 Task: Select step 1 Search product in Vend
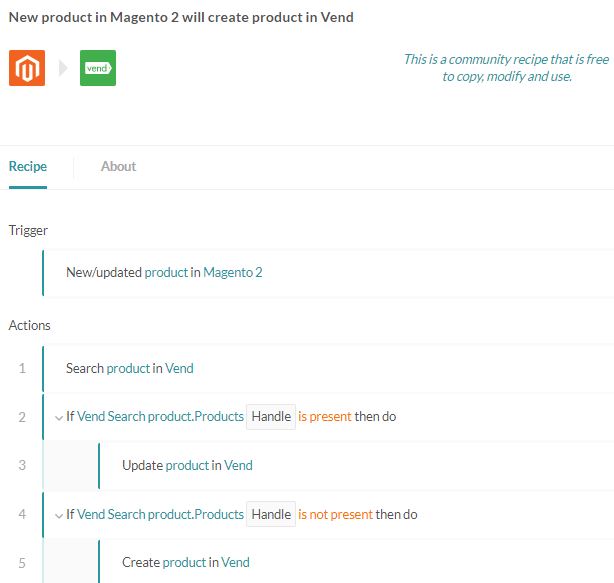click(x=328, y=368)
